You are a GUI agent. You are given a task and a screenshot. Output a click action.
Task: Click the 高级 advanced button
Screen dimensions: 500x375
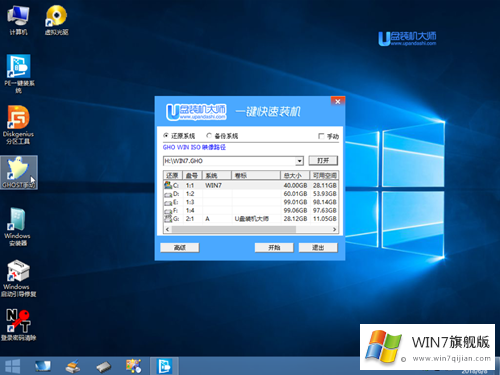click(180, 247)
